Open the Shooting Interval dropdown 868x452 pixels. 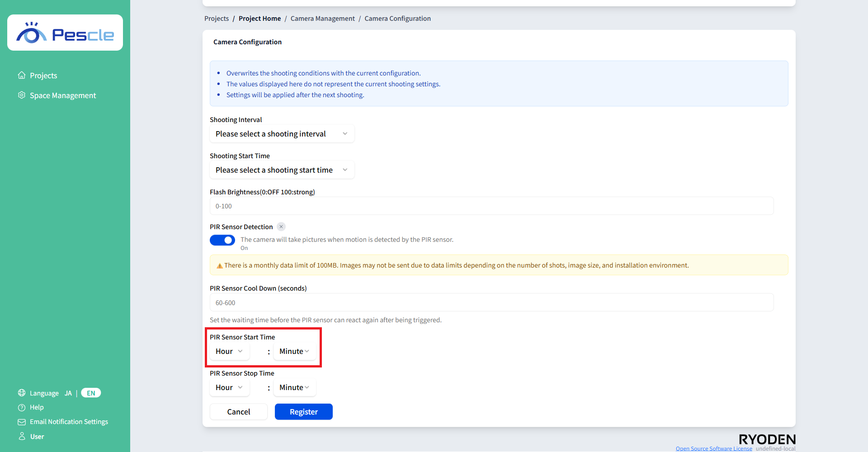pos(282,134)
